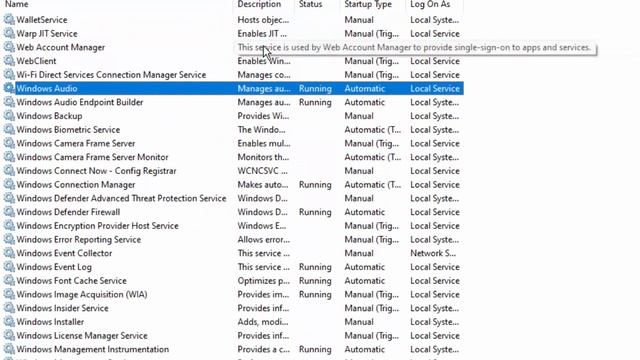Click WCNCSVC description of Windows Connect Now
The height and width of the screenshot is (360, 640).
pyautogui.click(x=262, y=171)
